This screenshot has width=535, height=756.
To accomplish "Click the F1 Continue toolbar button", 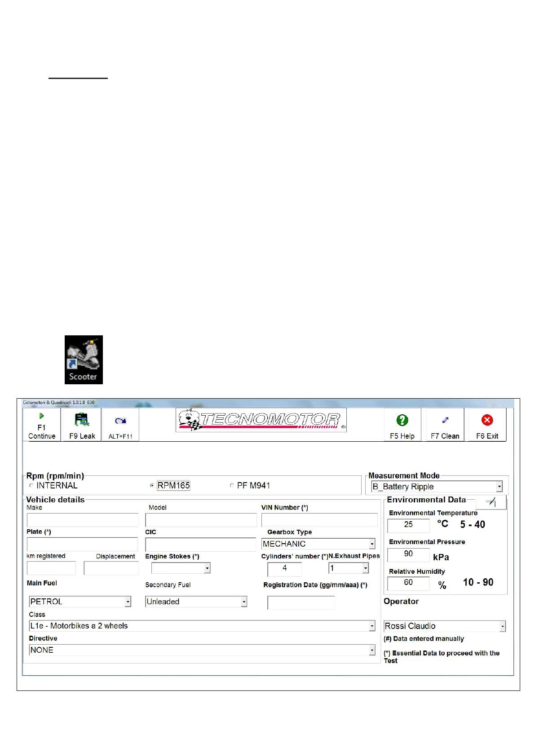I will coord(42,425).
